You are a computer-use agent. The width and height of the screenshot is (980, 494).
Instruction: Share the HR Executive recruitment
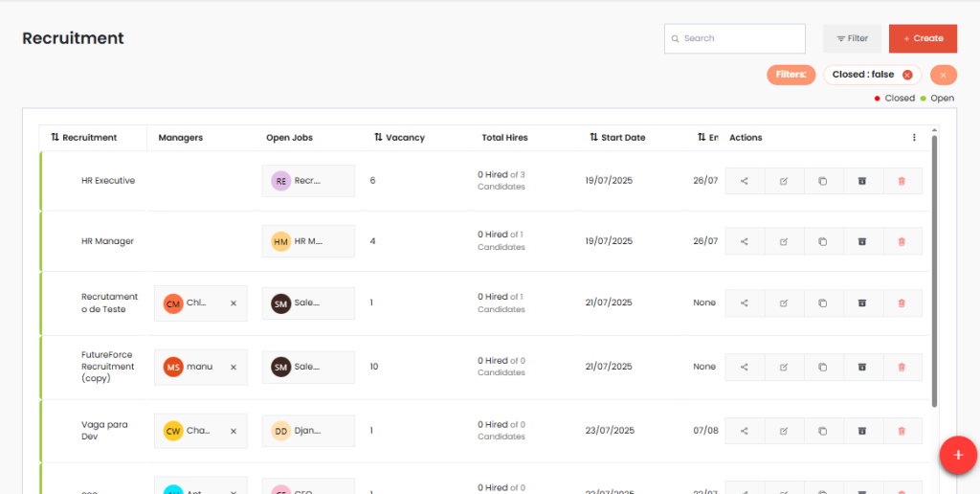745,181
